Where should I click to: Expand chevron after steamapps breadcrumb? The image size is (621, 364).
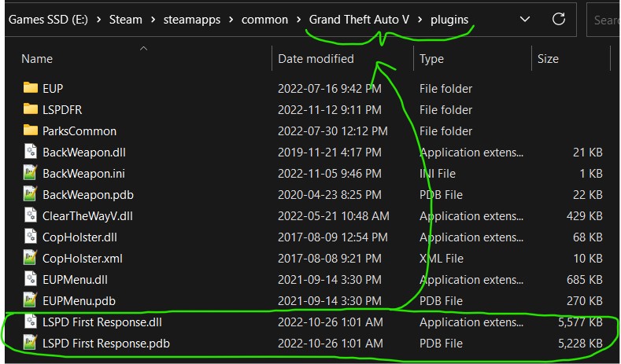231,20
